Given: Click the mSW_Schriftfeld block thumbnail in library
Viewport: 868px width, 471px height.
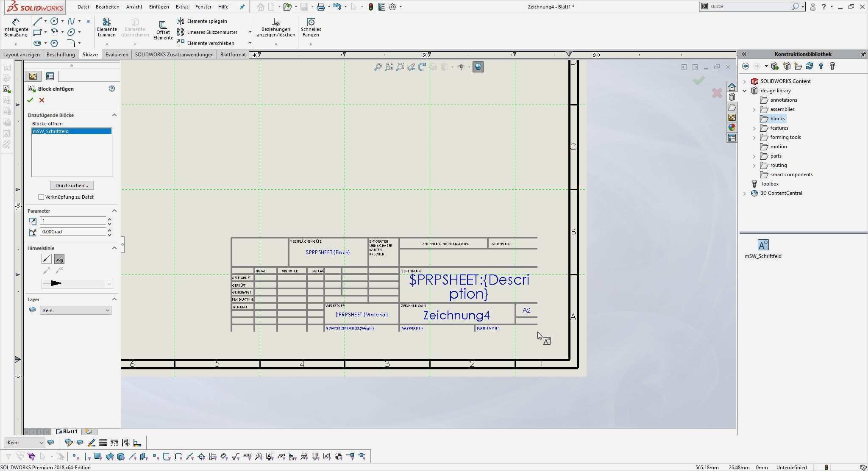Looking at the screenshot, I should pos(762,245).
